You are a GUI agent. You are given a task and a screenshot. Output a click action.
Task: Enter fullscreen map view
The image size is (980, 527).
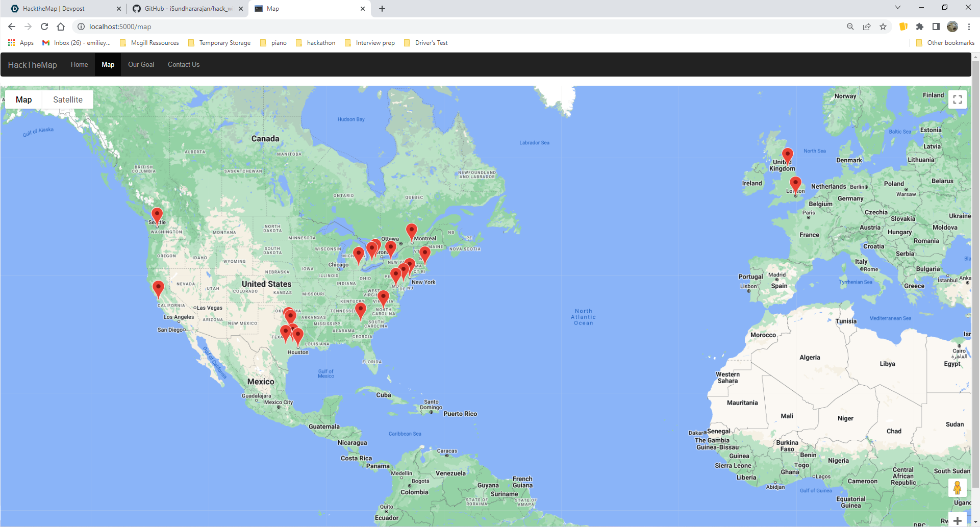[x=958, y=99]
